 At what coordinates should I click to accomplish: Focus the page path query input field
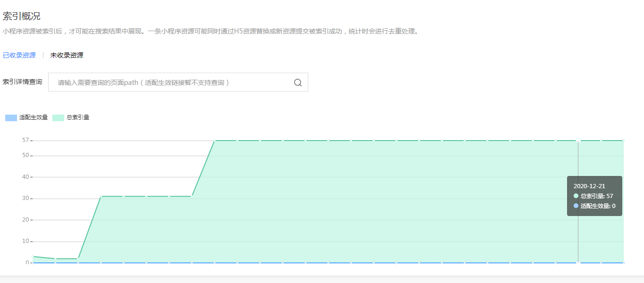pyautogui.click(x=178, y=82)
